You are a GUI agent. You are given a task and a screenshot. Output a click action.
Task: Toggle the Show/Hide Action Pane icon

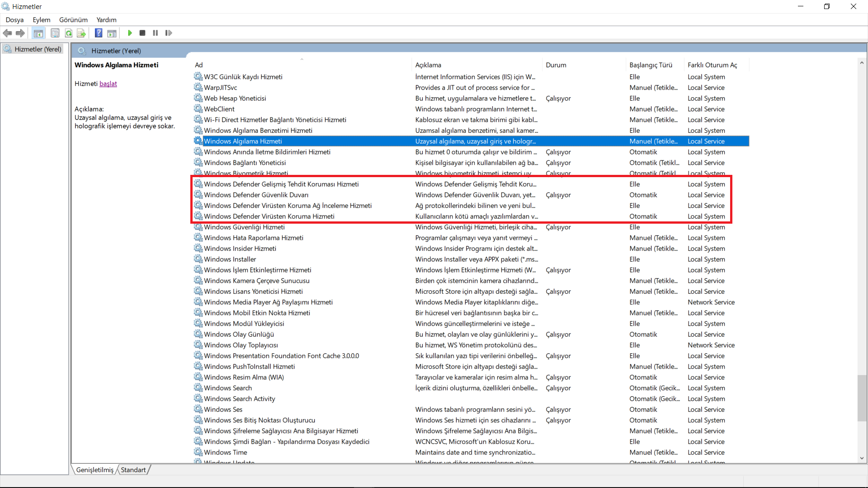coord(112,33)
